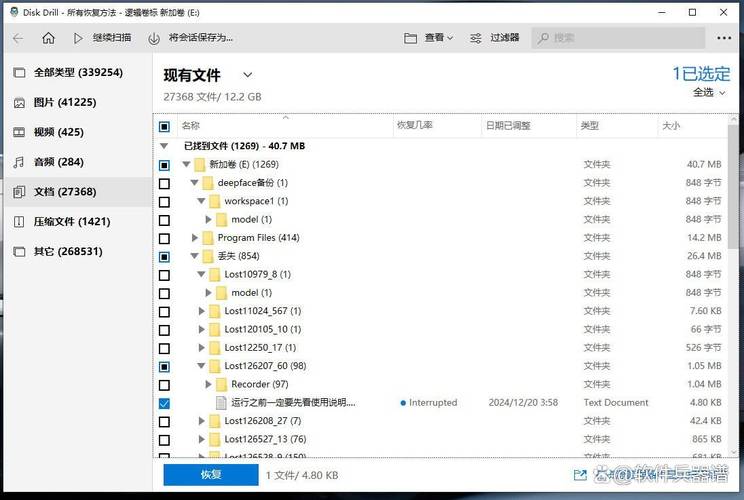Click the 新加卷 (E:) folder icon
This screenshot has height=500, width=744.
click(x=200, y=165)
